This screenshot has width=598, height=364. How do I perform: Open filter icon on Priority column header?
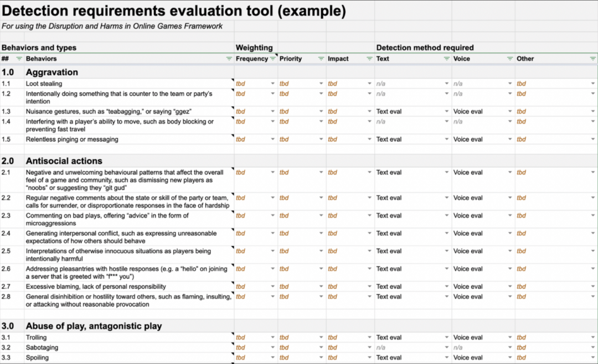click(321, 59)
